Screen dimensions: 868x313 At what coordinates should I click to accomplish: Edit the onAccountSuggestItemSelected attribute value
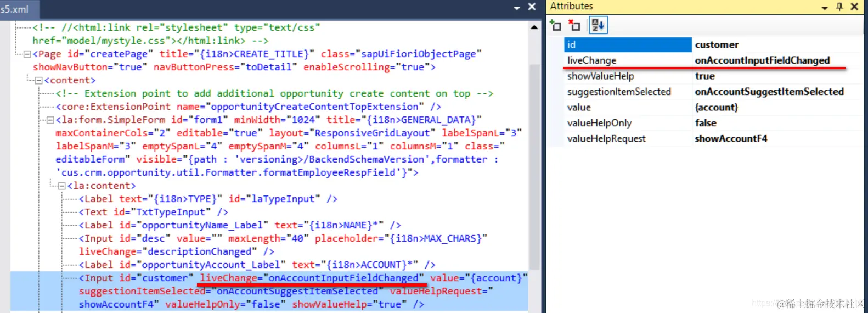pos(769,92)
